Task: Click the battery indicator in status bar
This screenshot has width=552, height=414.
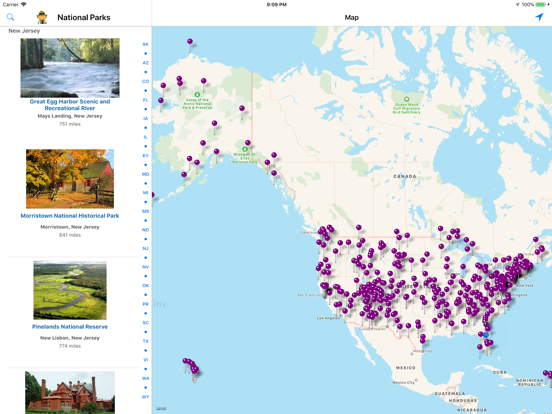Action: 540,5
